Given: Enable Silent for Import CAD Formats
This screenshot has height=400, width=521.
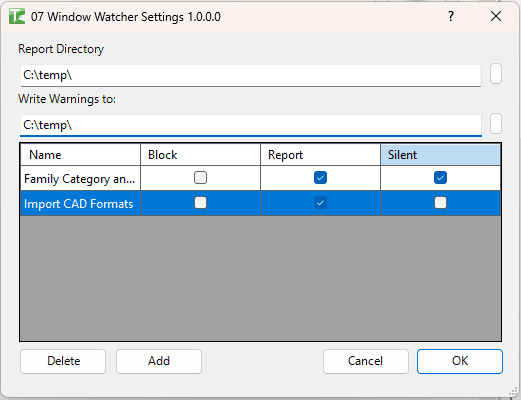Looking at the screenshot, I should click(x=440, y=203).
